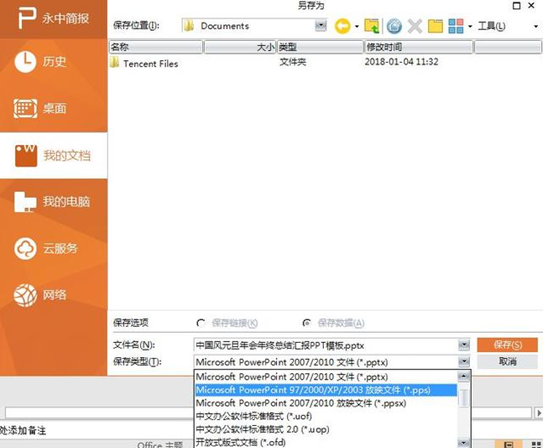The width and height of the screenshot is (554, 448).
Task: Click the orange 保存(S) save button
Action: (x=507, y=345)
